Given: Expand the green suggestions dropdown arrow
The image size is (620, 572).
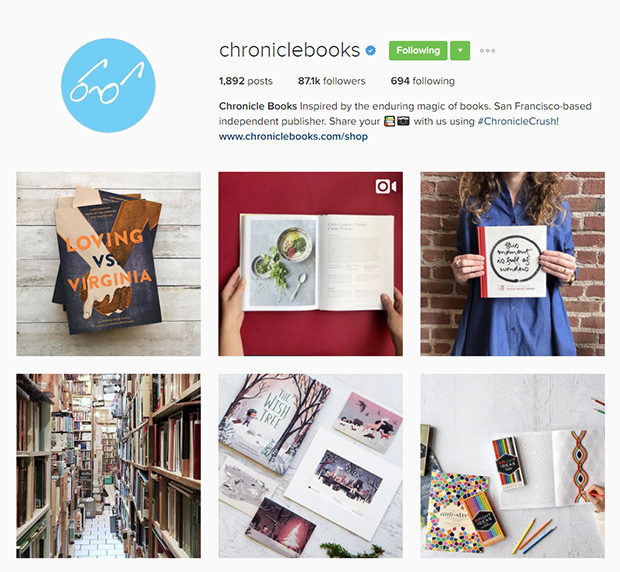Looking at the screenshot, I should [x=460, y=51].
